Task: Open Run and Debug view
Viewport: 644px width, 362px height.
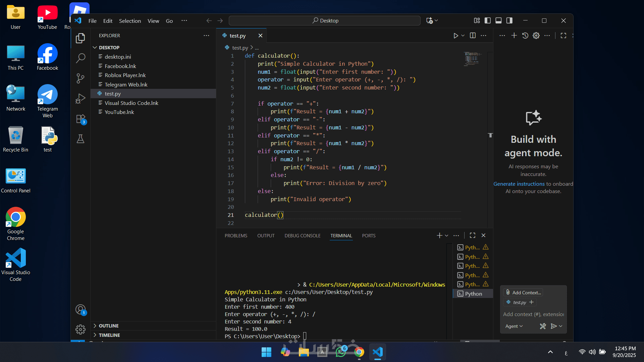Action: (80, 99)
